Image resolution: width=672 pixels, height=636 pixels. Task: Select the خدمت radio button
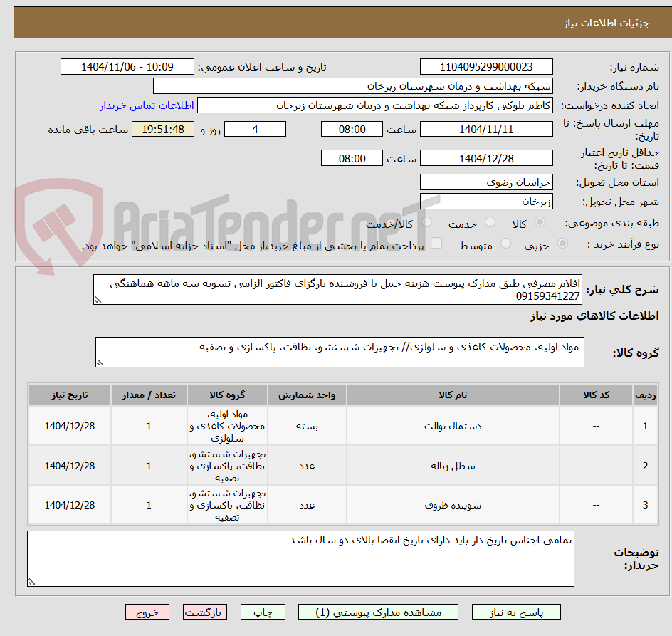pos(490,222)
